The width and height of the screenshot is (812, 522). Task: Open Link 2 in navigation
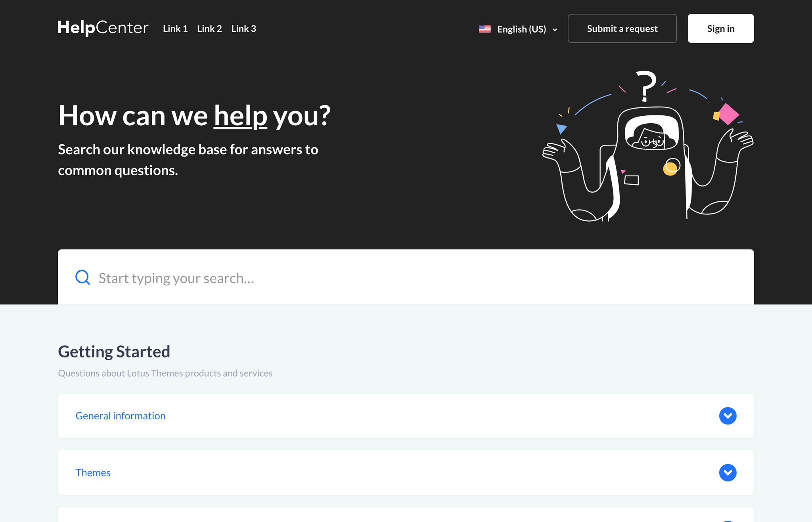coord(209,29)
